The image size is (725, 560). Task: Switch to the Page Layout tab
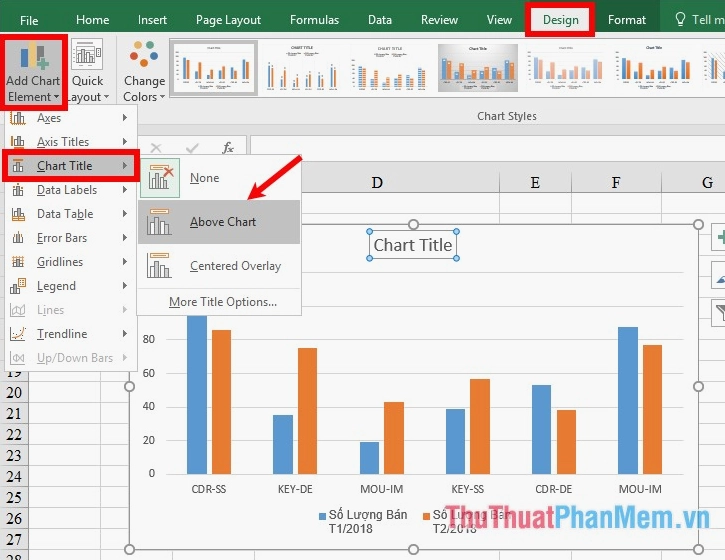228,20
